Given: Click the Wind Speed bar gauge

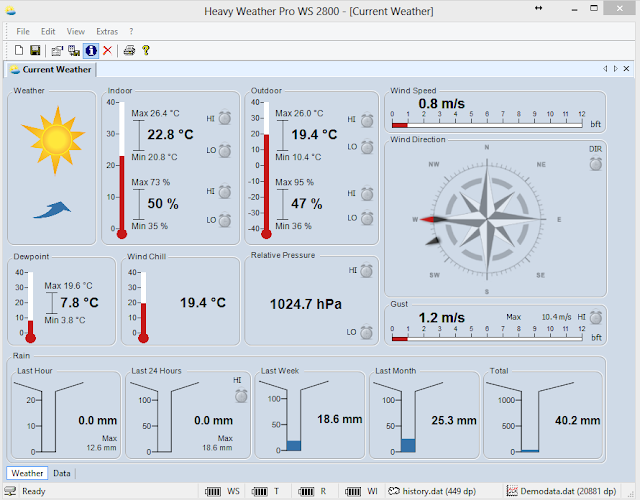Looking at the screenshot, I should coord(487,125).
